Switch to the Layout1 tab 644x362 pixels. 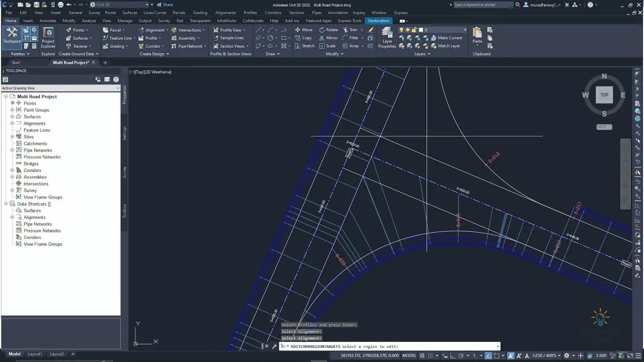(35, 354)
